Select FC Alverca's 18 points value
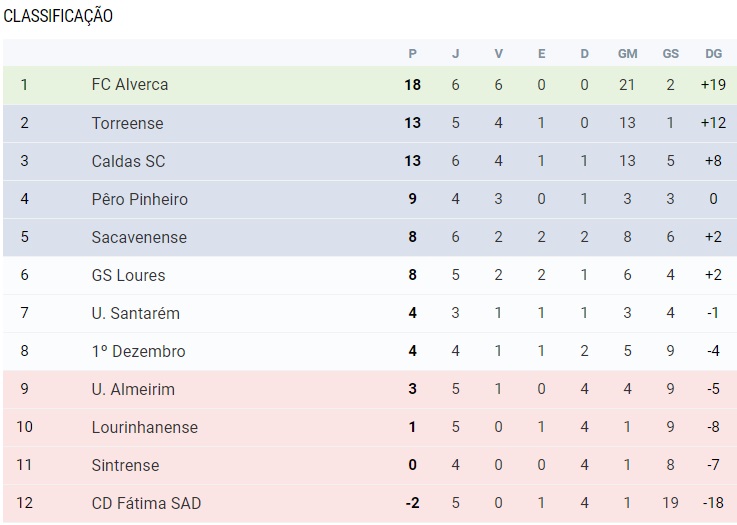The width and height of the screenshot is (737, 525). [x=413, y=85]
